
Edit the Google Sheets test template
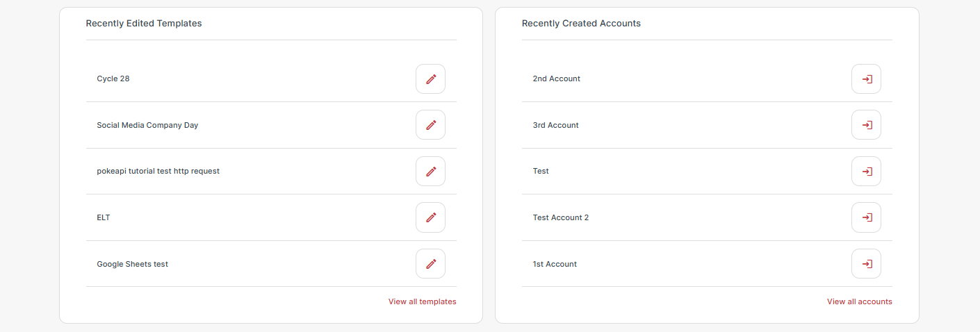pyautogui.click(x=430, y=264)
